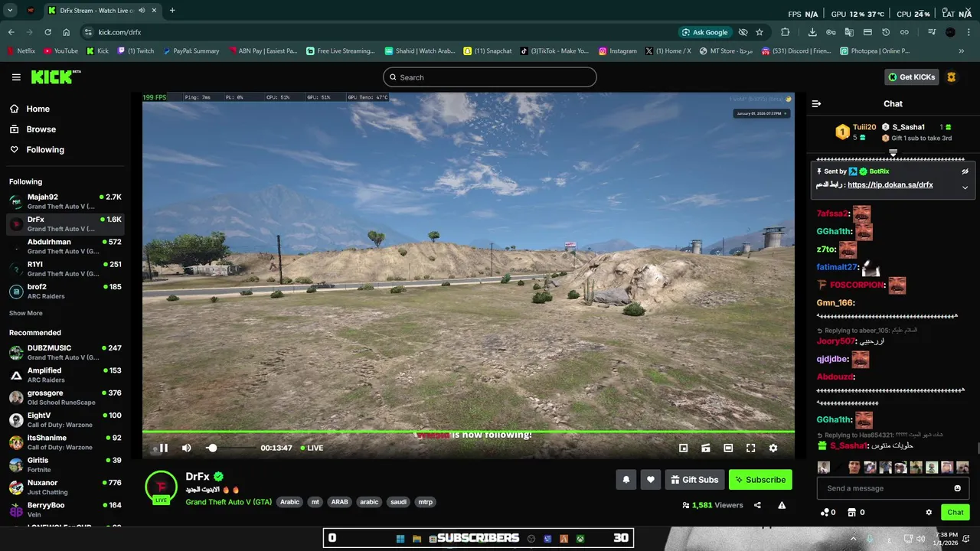This screenshot has height=551, width=980.
Task: Open the Majah92 followed channel
Action: pyautogui.click(x=65, y=202)
